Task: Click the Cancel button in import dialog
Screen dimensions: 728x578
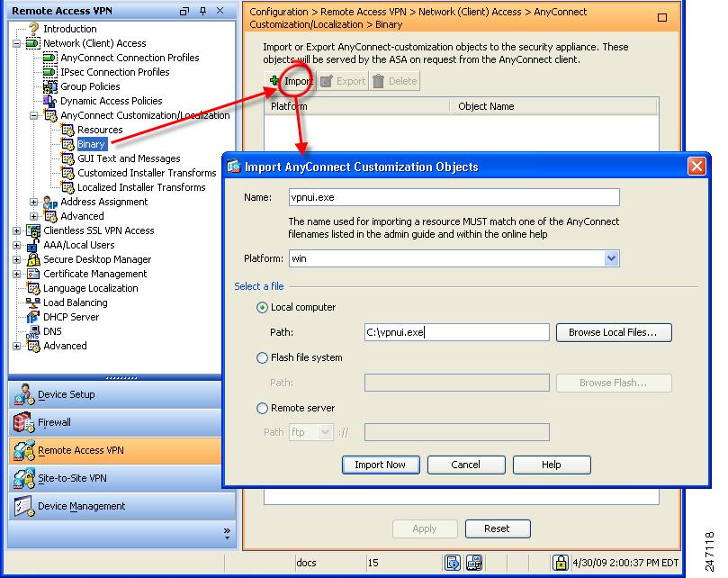Action: click(465, 465)
